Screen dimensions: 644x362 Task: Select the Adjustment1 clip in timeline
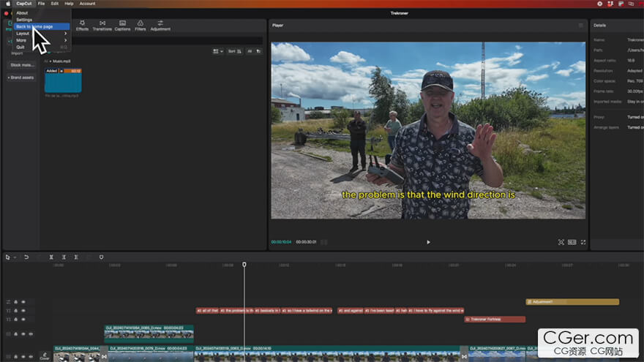[x=572, y=302]
